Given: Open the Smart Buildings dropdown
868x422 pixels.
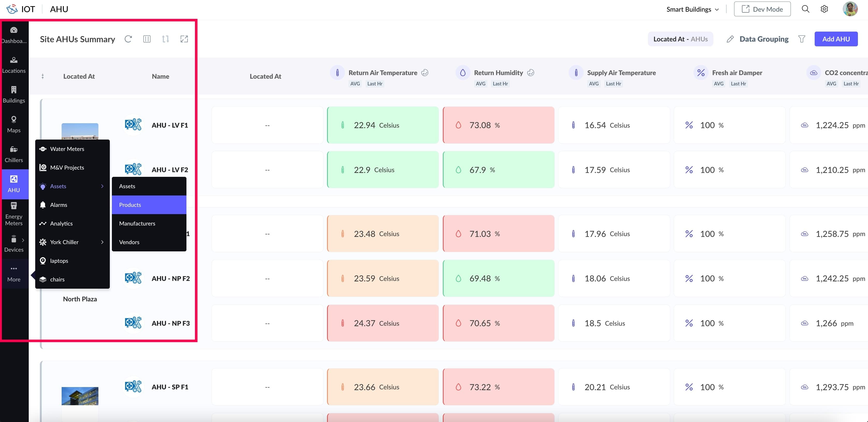Looking at the screenshot, I should tap(692, 9).
